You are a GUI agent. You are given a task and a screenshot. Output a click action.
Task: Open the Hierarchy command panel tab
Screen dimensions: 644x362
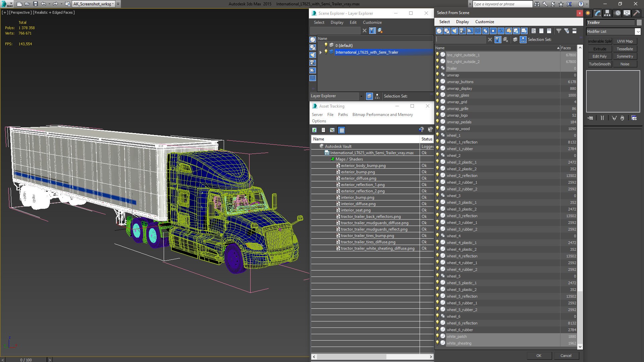tap(607, 13)
